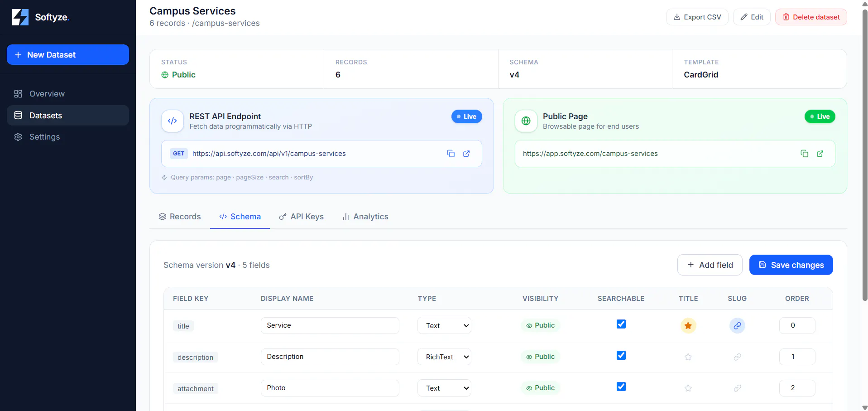The width and height of the screenshot is (868, 411).
Task: Click the Public Page globe icon
Action: (x=526, y=121)
